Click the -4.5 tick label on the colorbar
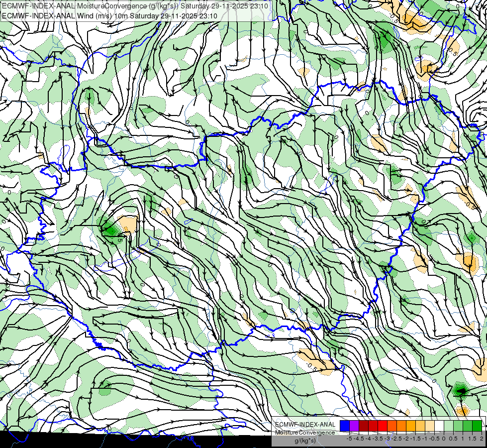 pyautogui.click(x=359, y=439)
